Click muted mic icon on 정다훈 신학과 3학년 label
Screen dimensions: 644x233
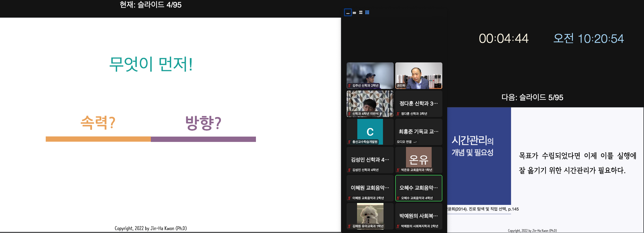398,114
